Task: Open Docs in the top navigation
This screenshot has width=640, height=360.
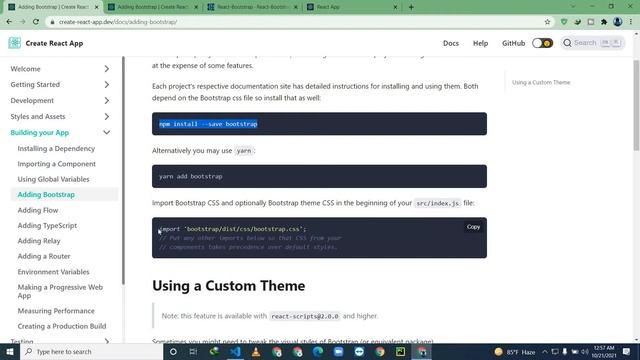Action: [451, 43]
